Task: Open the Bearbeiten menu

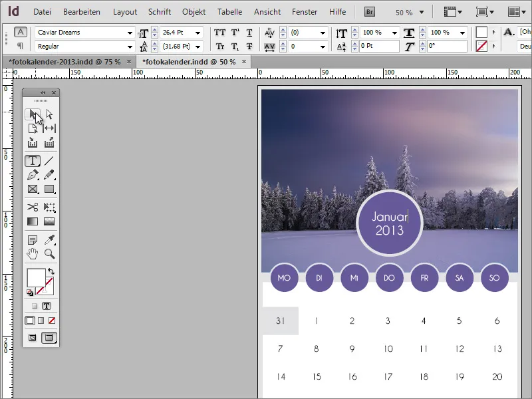Action: point(82,12)
